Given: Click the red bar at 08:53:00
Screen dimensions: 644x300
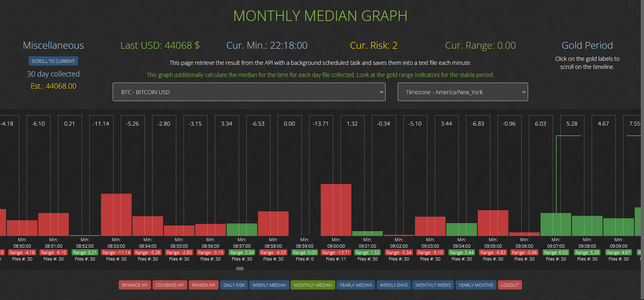Looking at the screenshot, I should (x=116, y=215).
